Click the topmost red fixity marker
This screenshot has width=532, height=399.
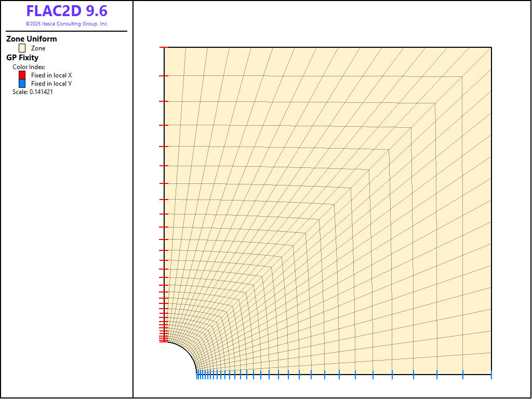[164, 47]
